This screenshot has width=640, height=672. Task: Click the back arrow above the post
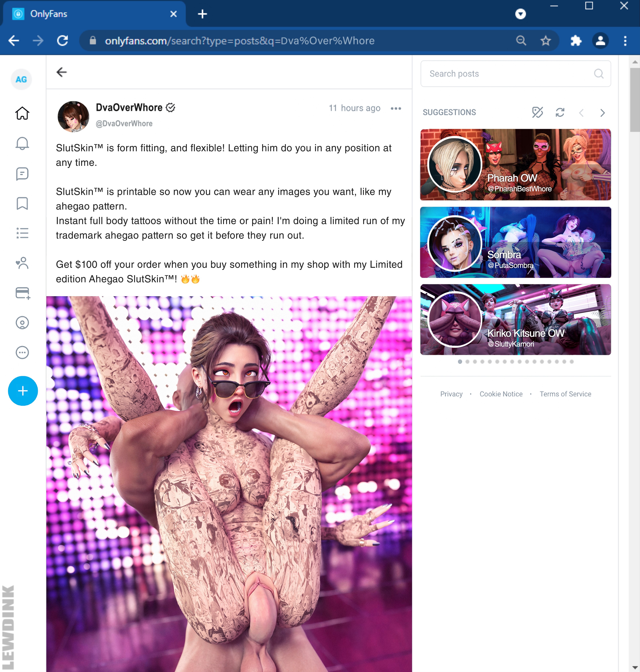(61, 72)
